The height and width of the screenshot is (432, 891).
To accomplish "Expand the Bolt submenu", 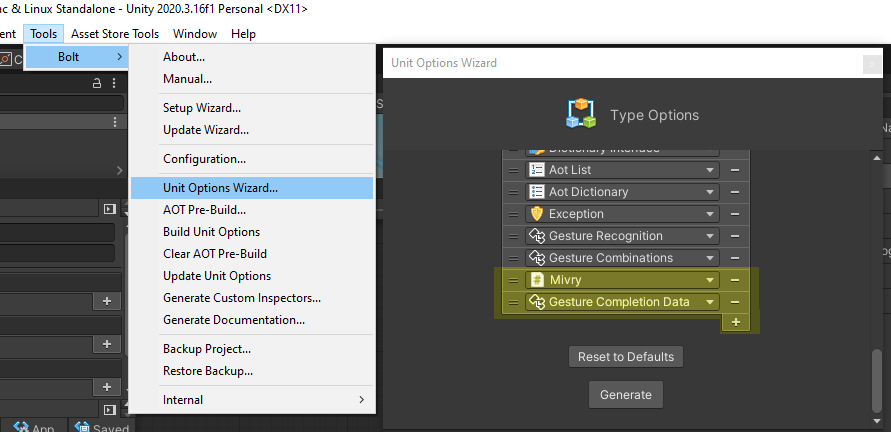I will pyautogui.click(x=77, y=57).
